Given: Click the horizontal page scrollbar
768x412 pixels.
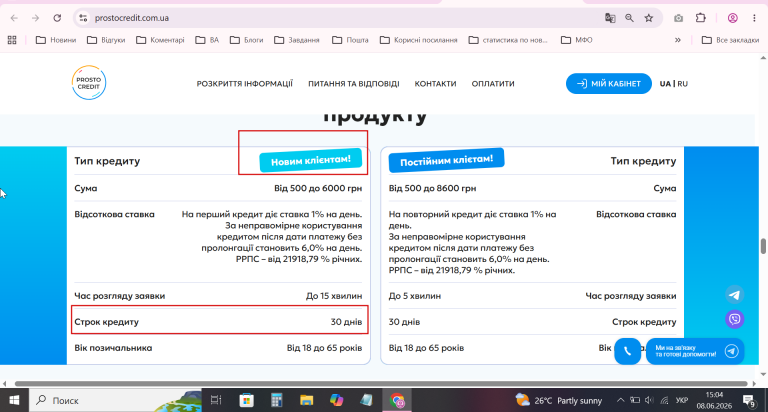Looking at the screenshot, I should pyautogui.click(x=381, y=384).
